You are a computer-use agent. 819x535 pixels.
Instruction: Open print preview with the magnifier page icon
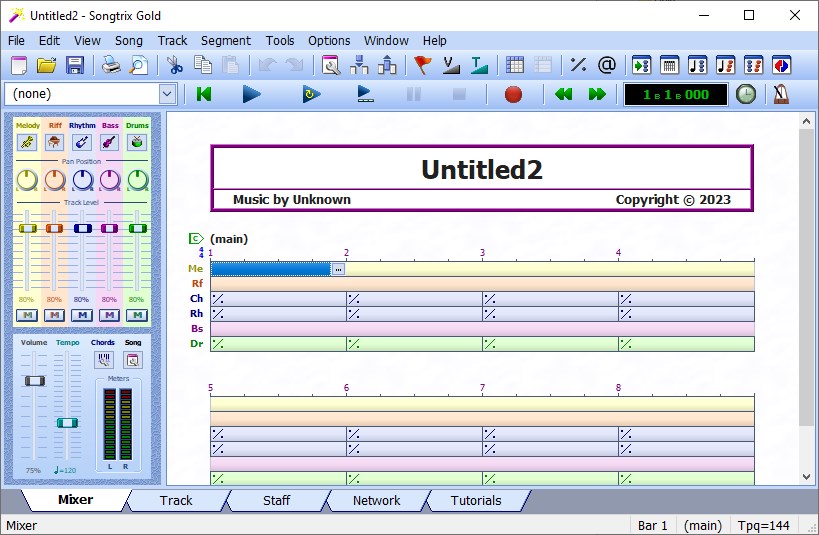138,65
